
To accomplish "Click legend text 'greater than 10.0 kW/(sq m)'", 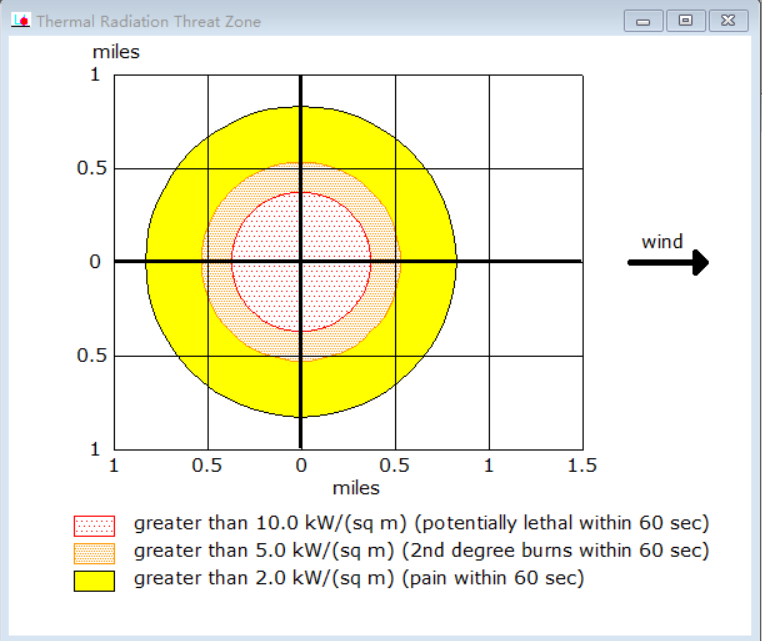I will coord(270,523).
